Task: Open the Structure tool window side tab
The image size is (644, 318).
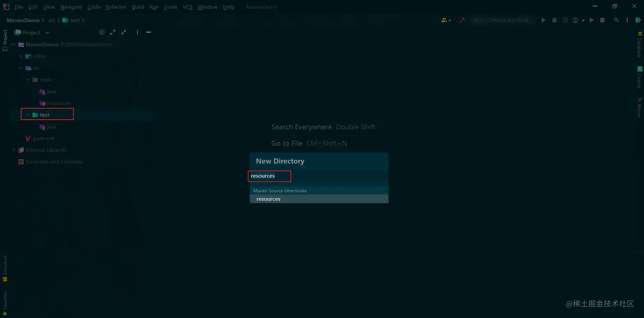Action: (5, 269)
